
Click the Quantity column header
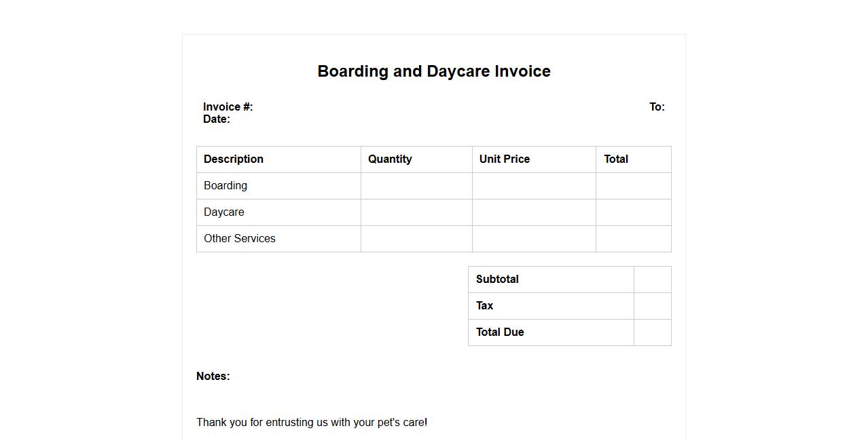point(390,159)
